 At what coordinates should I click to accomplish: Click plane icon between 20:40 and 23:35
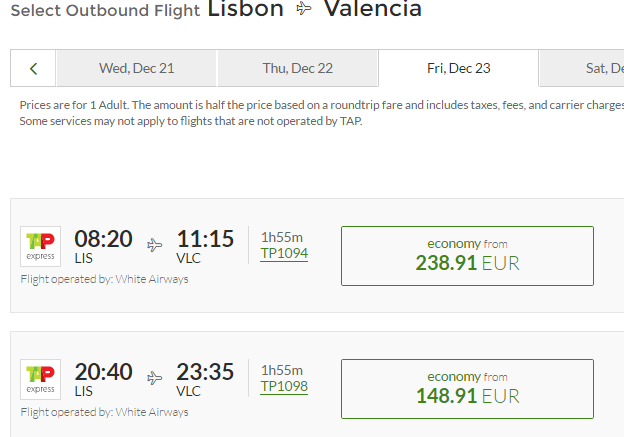(155, 377)
